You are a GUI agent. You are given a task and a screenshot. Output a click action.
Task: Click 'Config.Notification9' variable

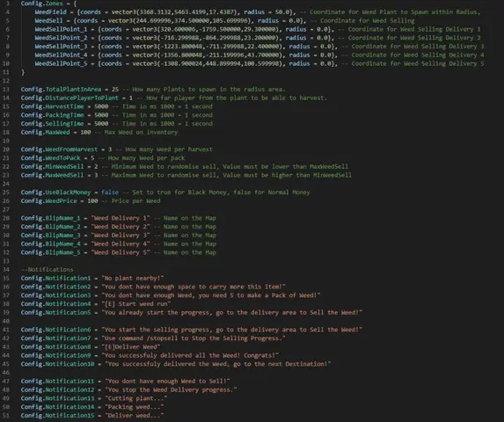click(56, 355)
